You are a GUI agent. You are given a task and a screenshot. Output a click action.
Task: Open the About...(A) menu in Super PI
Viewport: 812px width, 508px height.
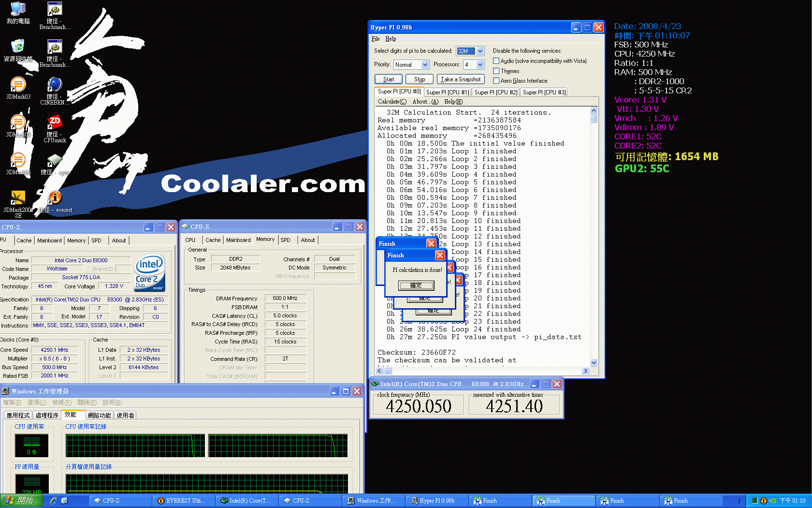tap(425, 102)
